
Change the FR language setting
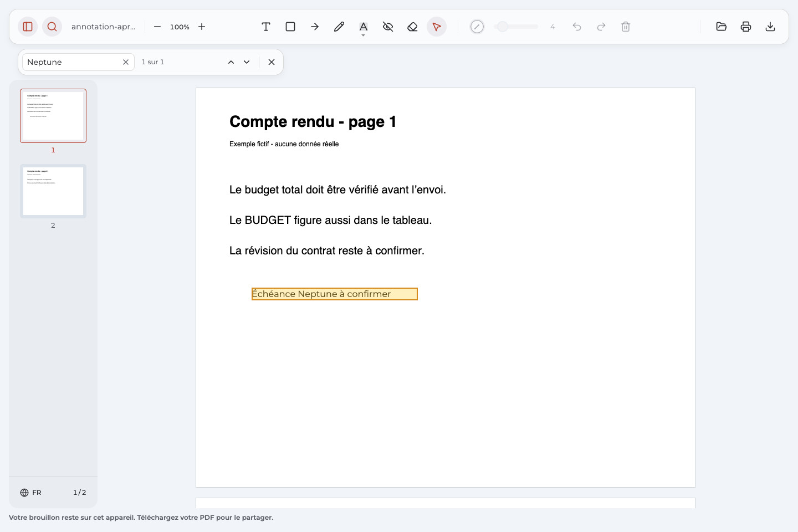[x=31, y=493]
